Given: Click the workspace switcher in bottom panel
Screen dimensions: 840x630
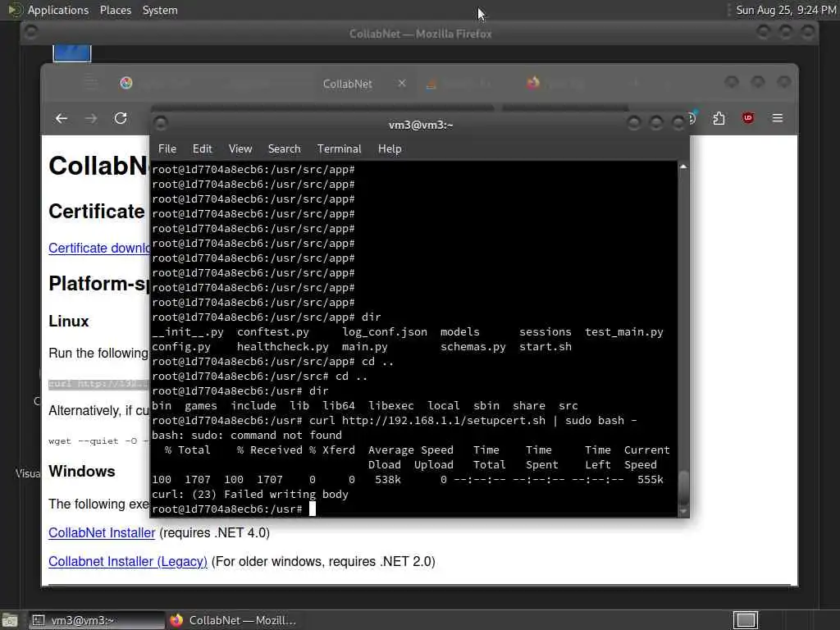Looking at the screenshot, I should pyautogui.click(x=746, y=620).
